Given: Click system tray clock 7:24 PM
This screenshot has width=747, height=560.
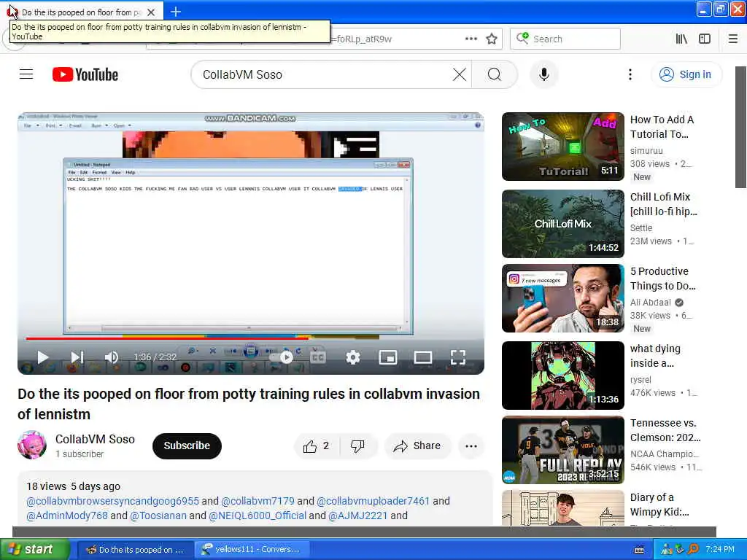Looking at the screenshot, I should pyautogui.click(x=720, y=550).
